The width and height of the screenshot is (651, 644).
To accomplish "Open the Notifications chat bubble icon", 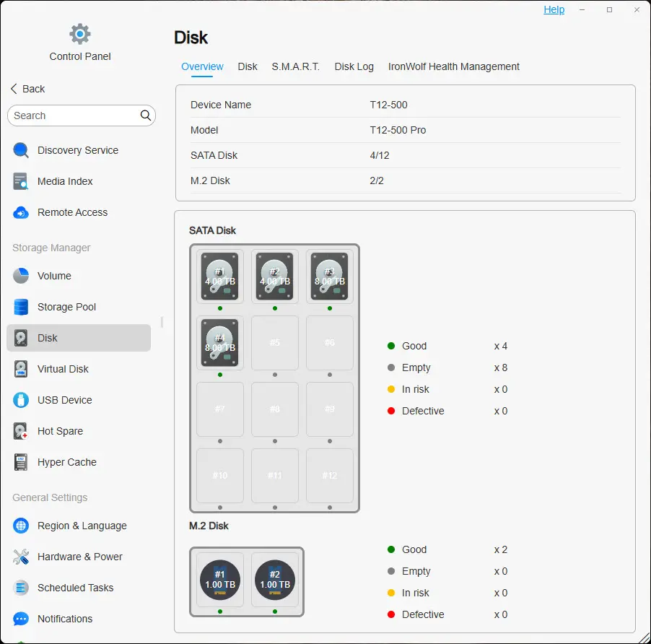I will coord(21,619).
